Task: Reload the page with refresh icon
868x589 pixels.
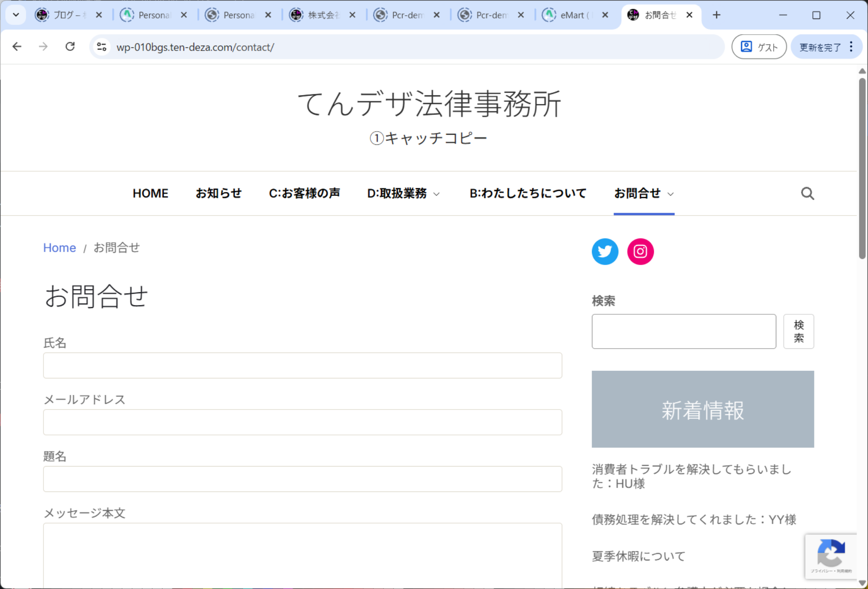Action: (70, 47)
